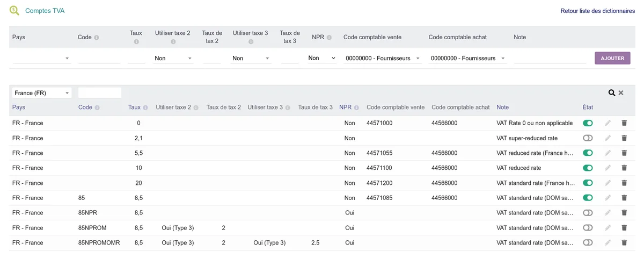Open the France (FR) country filter dropdown

42,93
